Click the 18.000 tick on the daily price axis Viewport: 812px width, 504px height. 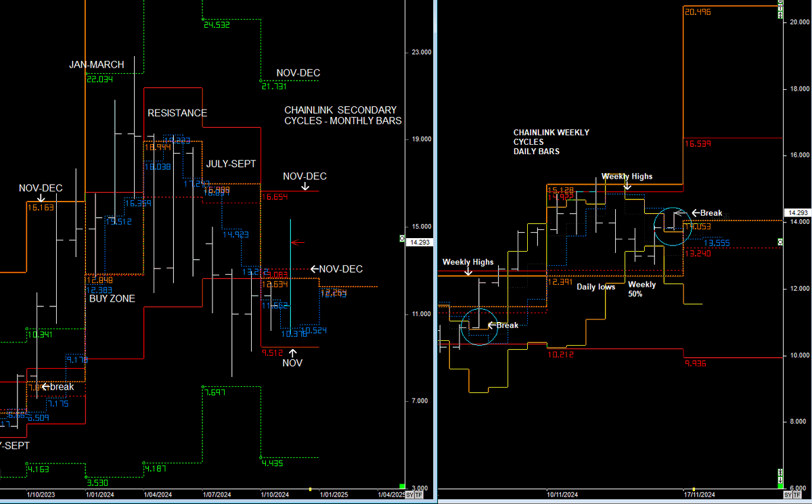point(799,89)
